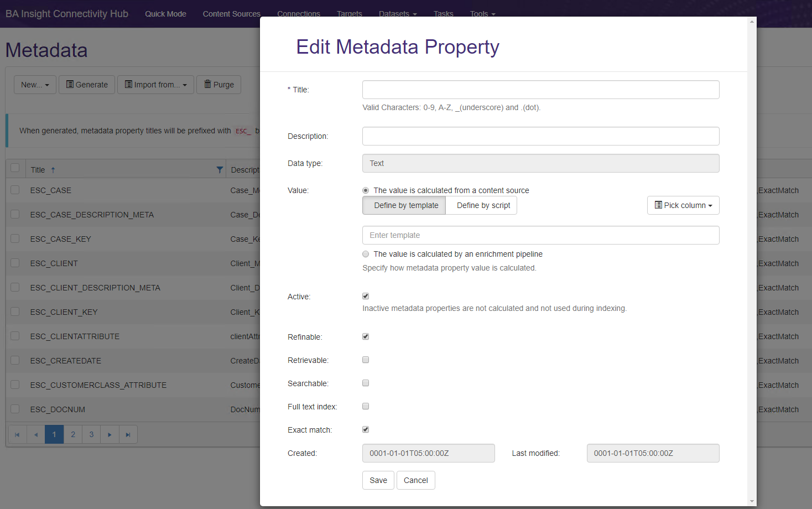Click the filter icon on Title column
Screen dimensions: 812x509
click(x=220, y=169)
